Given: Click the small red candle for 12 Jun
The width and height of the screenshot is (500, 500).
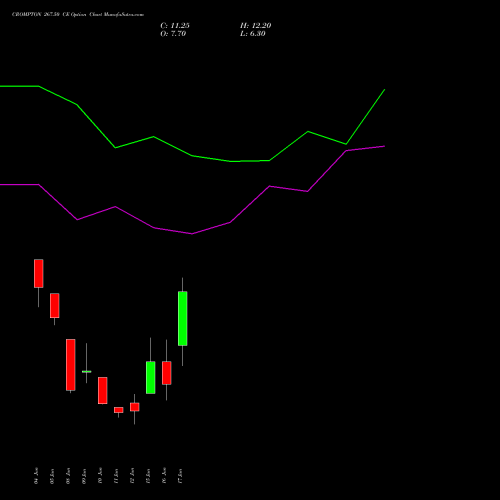Looking at the screenshot, I should click(135, 407).
